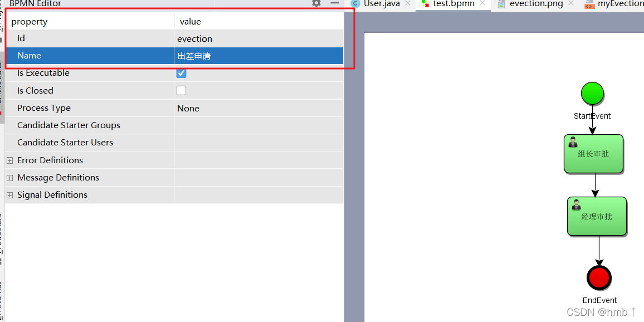
Task: Select the 组长审批 user task node
Action: (593, 154)
